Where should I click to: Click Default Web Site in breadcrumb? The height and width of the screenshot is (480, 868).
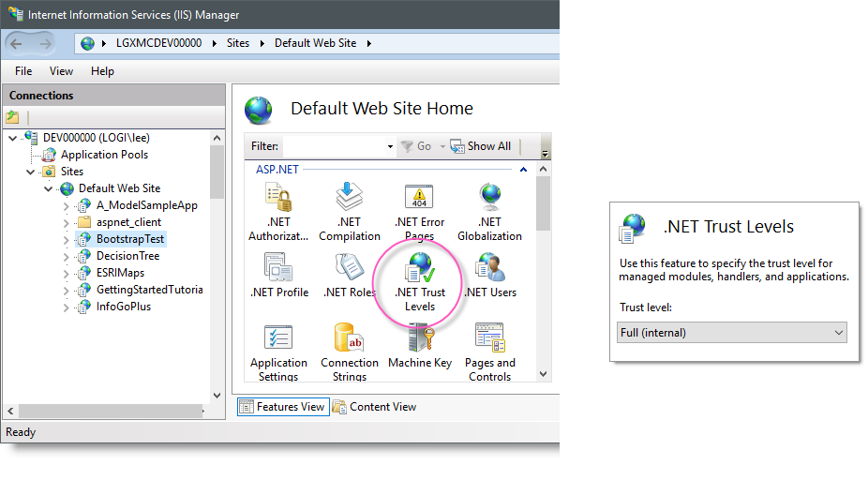316,43
